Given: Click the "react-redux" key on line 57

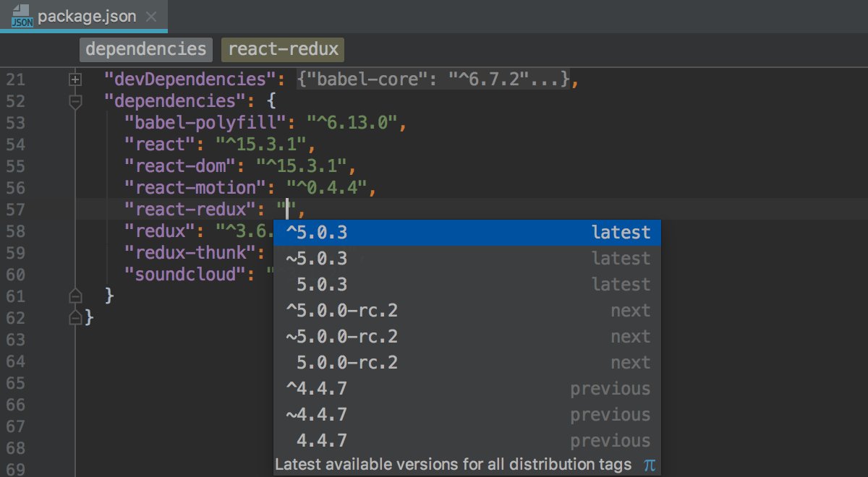Looking at the screenshot, I should tap(191, 209).
